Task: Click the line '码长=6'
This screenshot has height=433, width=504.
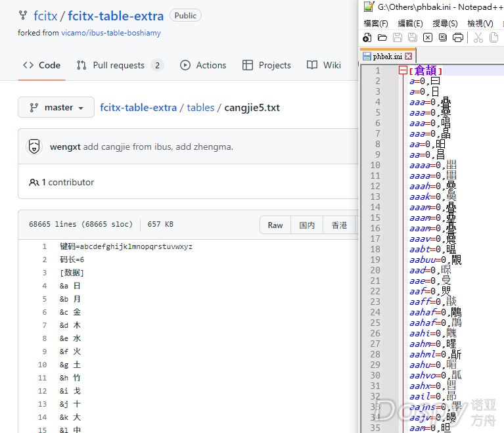Action: [x=72, y=260]
